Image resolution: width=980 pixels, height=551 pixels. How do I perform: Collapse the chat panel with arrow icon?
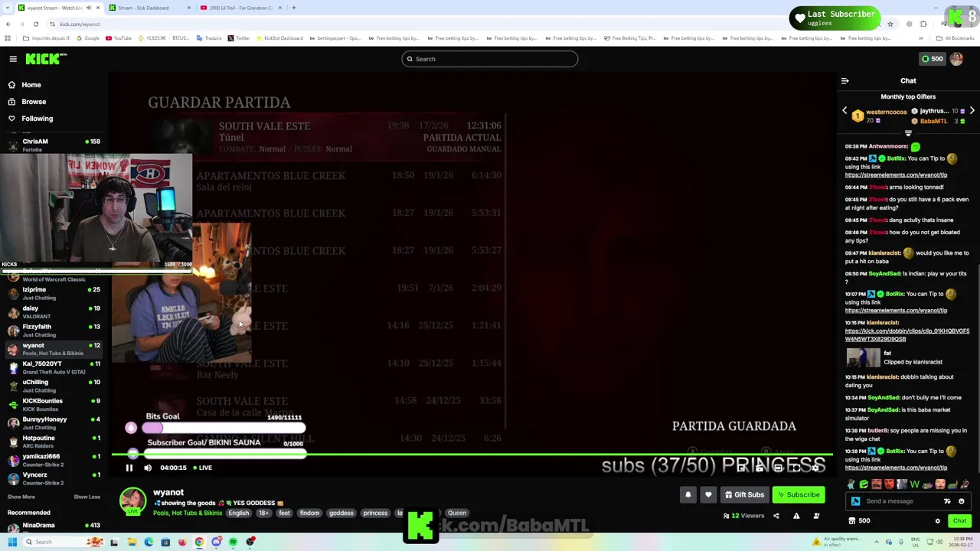[845, 80]
